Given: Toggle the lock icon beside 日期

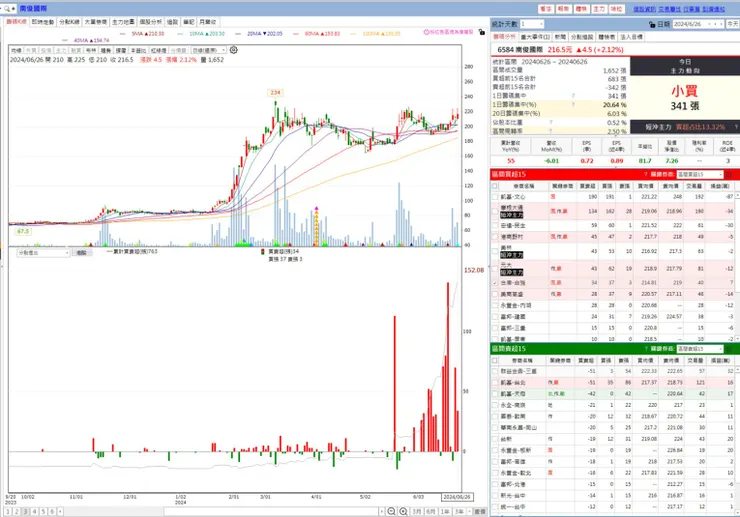Looking at the screenshot, I should (x=652, y=24).
